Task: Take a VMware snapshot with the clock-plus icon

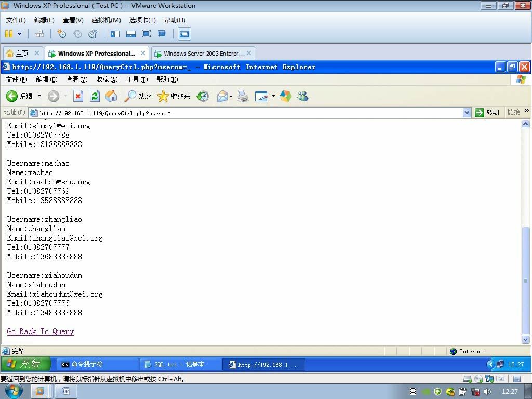Action: [61, 34]
